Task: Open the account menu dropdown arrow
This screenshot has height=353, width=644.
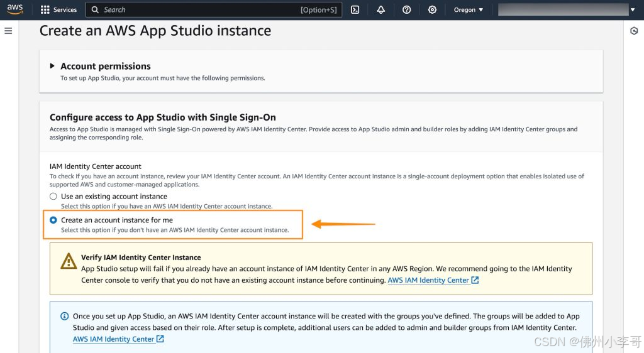Action: coord(633,10)
